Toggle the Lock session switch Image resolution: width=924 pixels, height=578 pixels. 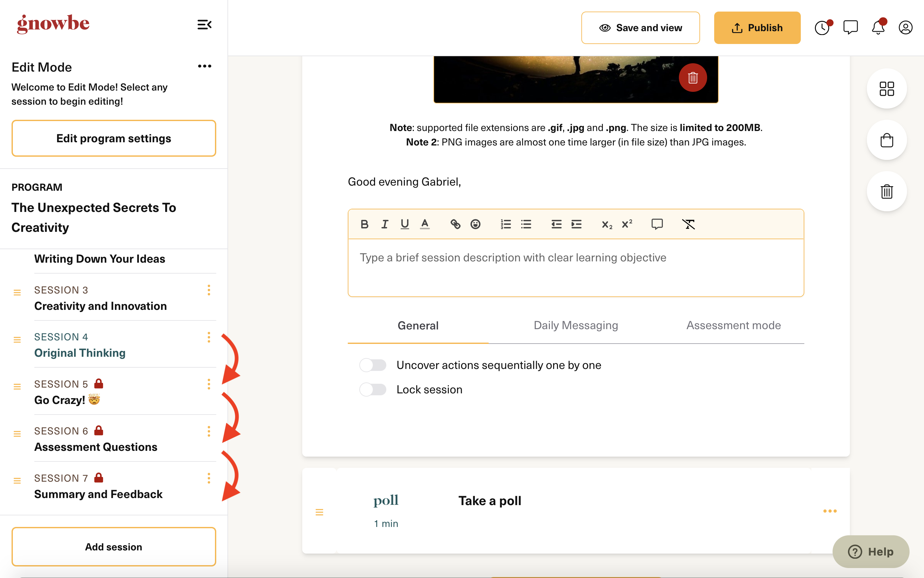(x=373, y=390)
